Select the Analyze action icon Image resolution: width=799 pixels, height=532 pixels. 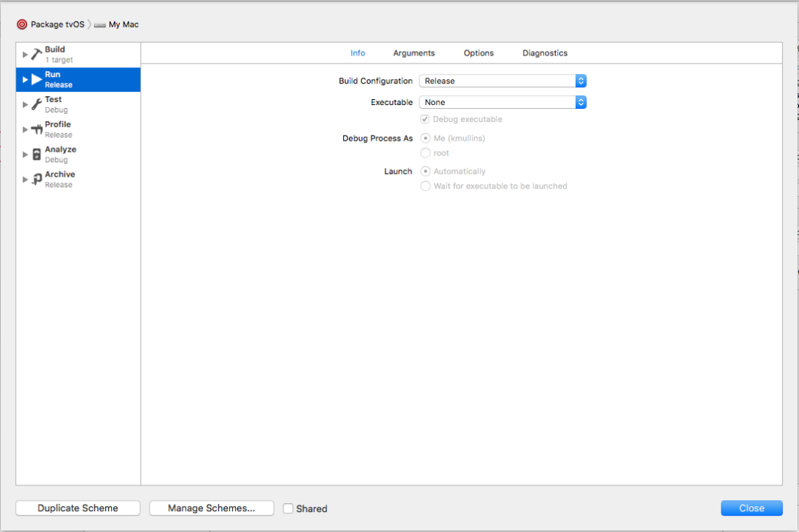pos(36,154)
